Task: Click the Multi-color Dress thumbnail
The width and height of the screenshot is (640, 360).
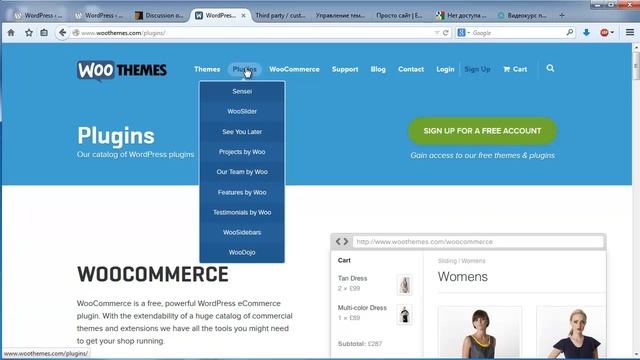Action: [404, 315]
